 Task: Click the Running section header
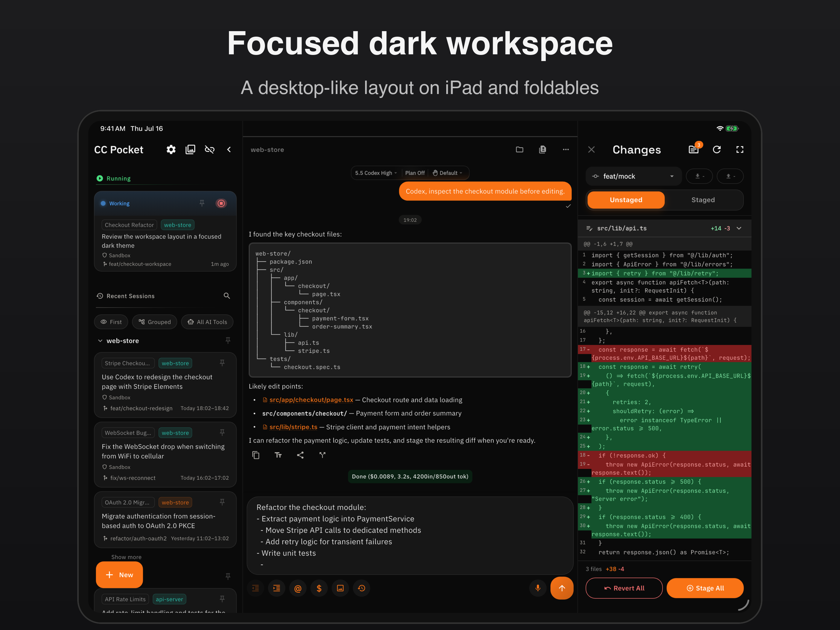coord(114,179)
